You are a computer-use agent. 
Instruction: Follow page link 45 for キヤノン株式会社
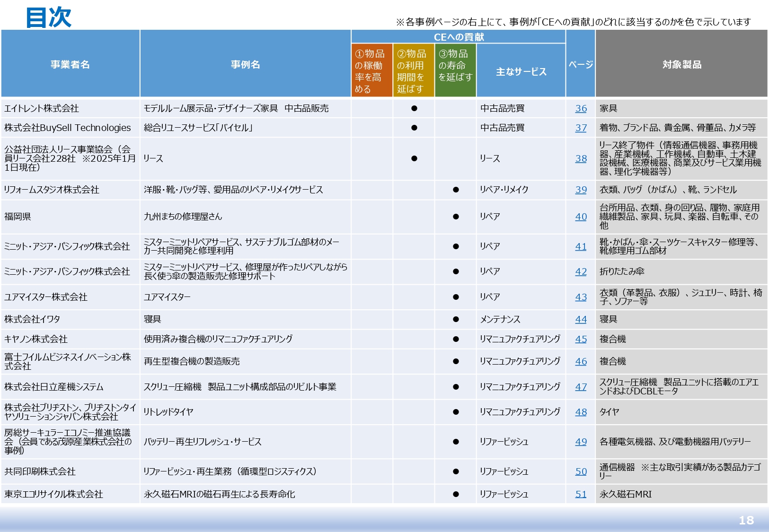(x=581, y=339)
